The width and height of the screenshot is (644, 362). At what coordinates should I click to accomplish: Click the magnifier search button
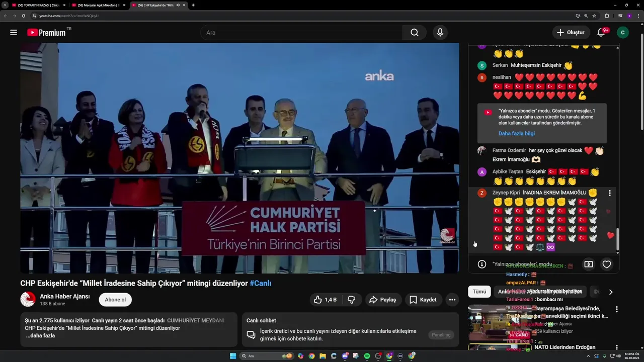pos(414,33)
